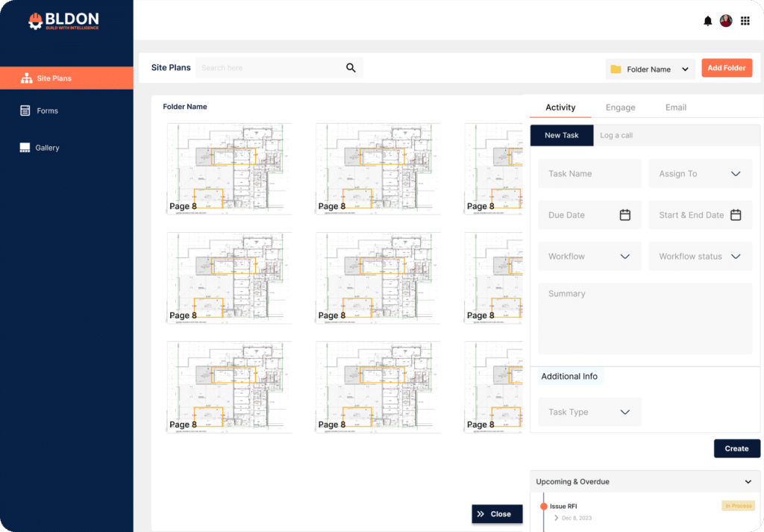Open the first Page 8 plan thumbnail
Screen dimensions: 764x532
(x=229, y=169)
